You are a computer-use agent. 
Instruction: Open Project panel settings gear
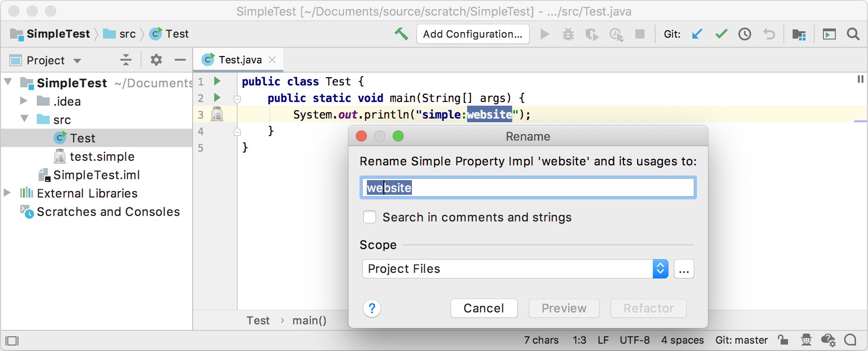pyautogui.click(x=156, y=60)
